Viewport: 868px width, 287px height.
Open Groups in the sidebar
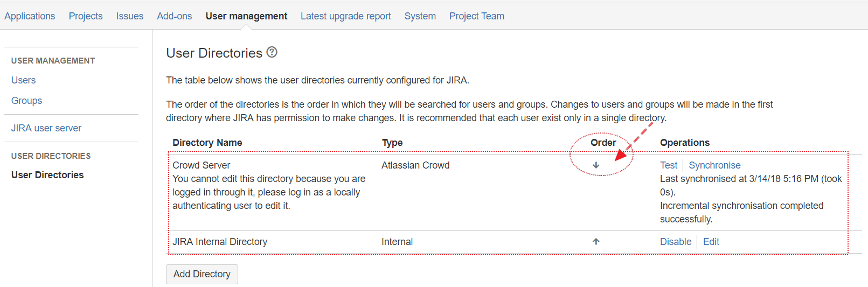pyautogui.click(x=26, y=101)
